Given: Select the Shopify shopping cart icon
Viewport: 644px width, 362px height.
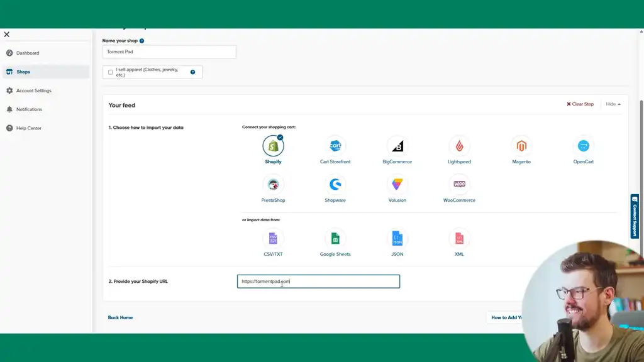Looking at the screenshot, I should 273,146.
